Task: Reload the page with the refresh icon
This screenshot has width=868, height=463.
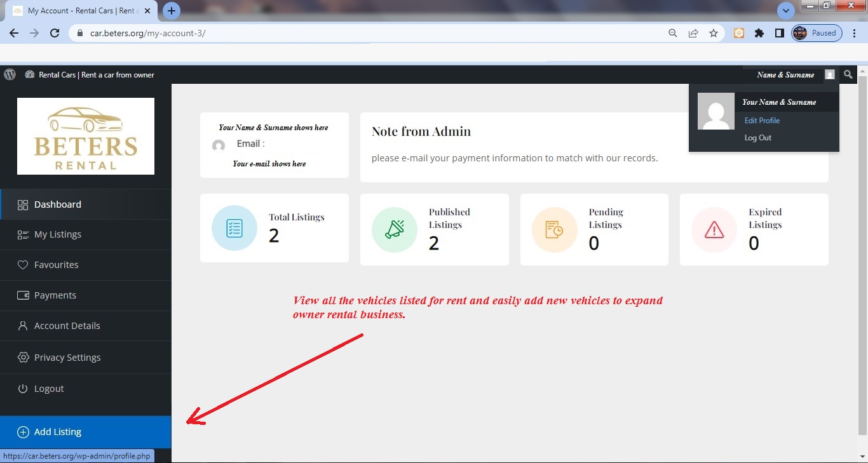Action: [55, 33]
